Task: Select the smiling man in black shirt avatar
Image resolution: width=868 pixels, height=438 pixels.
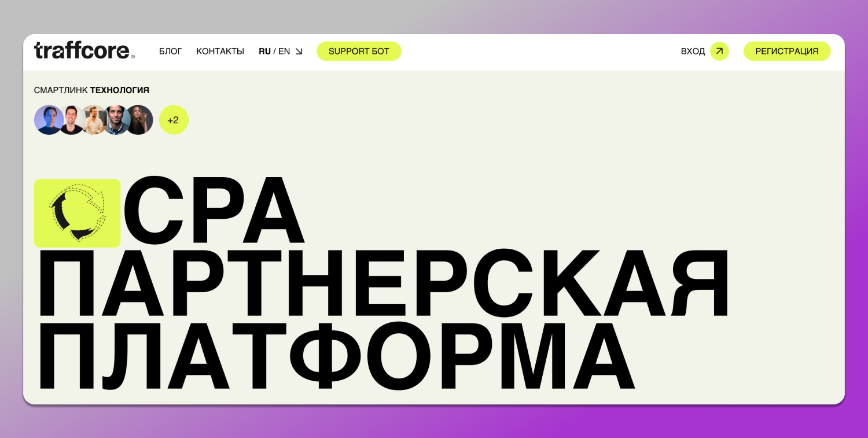Action: (x=71, y=120)
